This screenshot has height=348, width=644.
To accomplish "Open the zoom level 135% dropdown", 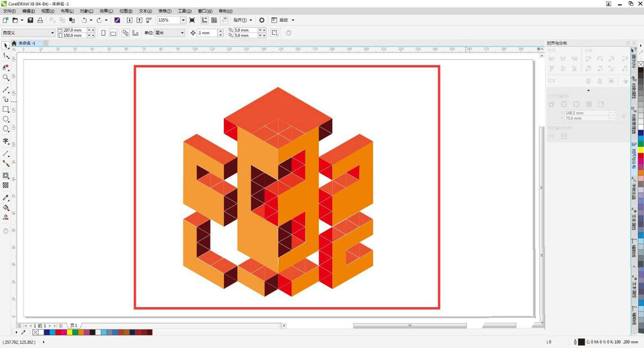I will pyautogui.click(x=183, y=20).
